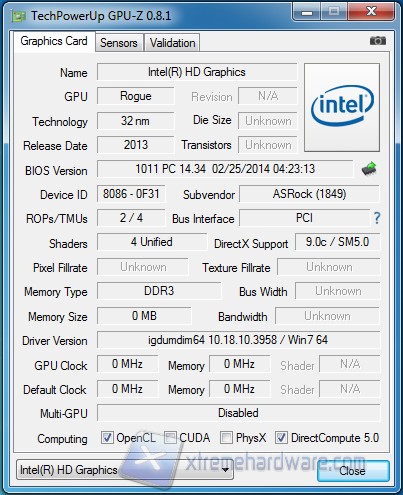Click the Revision N/A field
Viewport: 403px width, 495px height.
(268, 96)
